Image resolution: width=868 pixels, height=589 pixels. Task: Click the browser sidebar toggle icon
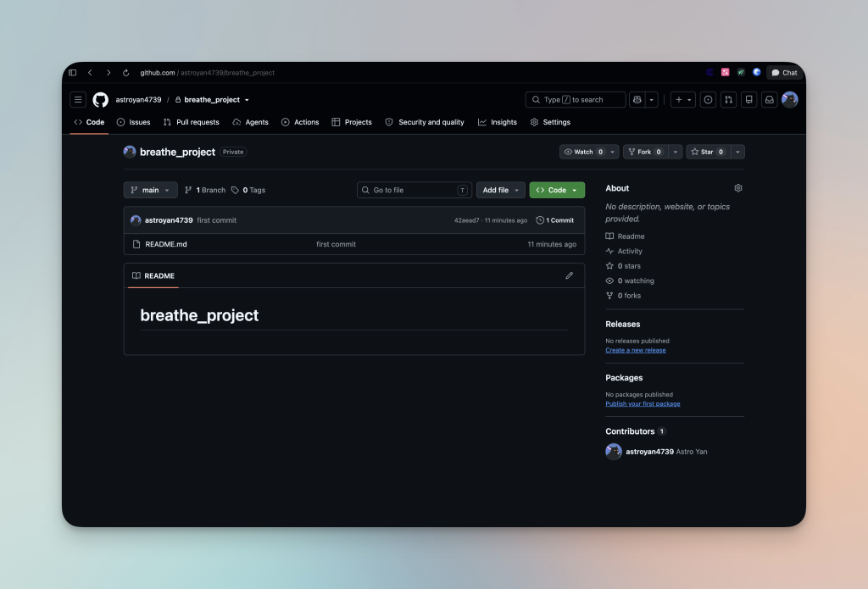73,73
